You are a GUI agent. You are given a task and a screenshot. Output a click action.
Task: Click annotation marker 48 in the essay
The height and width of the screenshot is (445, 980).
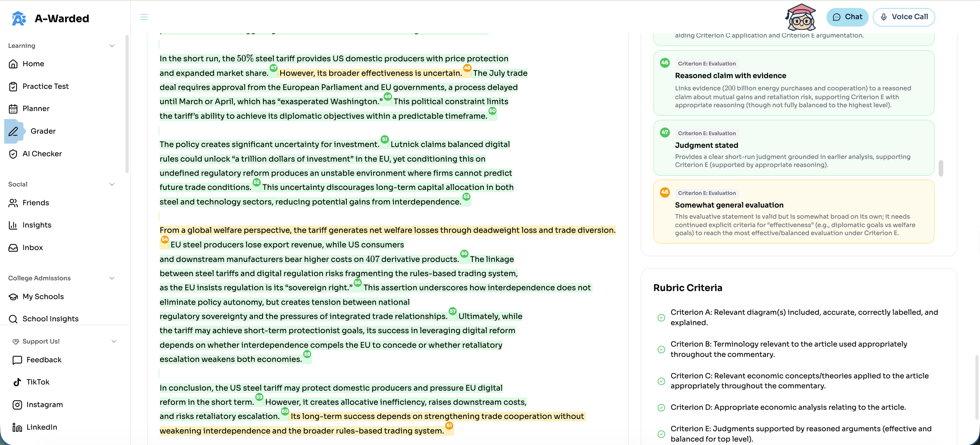coord(467,68)
